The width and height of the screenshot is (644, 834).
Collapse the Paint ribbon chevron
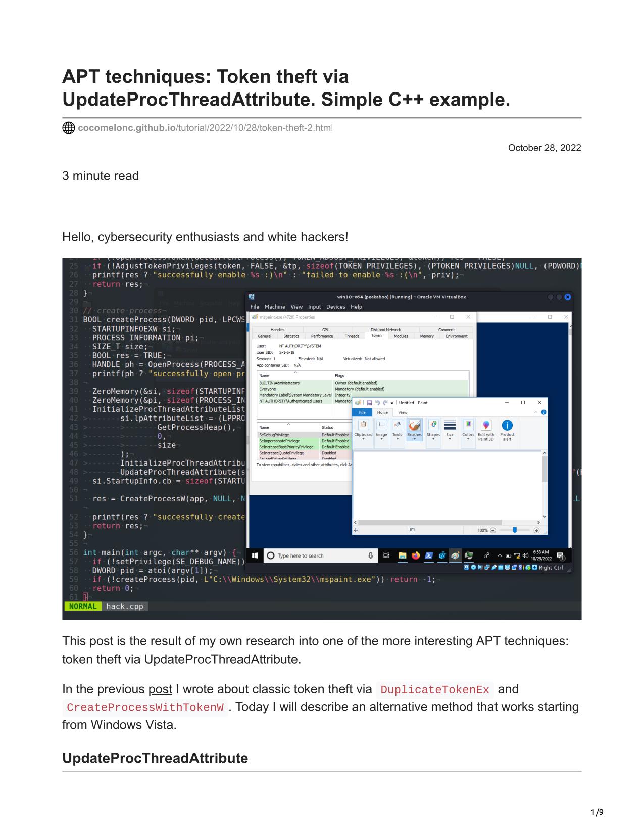click(536, 412)
